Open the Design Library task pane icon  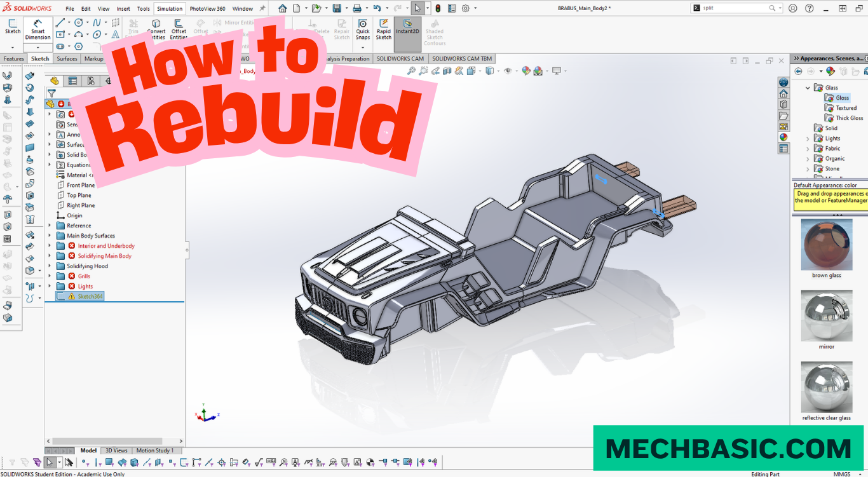783,104
